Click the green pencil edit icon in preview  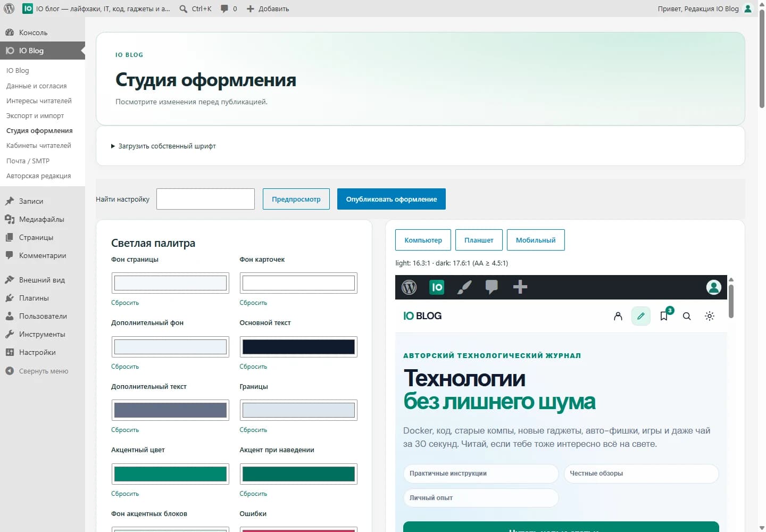(641, 316)
